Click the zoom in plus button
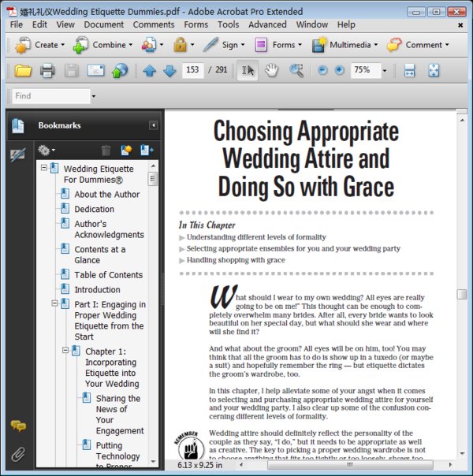The width and height of the screenshot is (473, 476). 339,70
